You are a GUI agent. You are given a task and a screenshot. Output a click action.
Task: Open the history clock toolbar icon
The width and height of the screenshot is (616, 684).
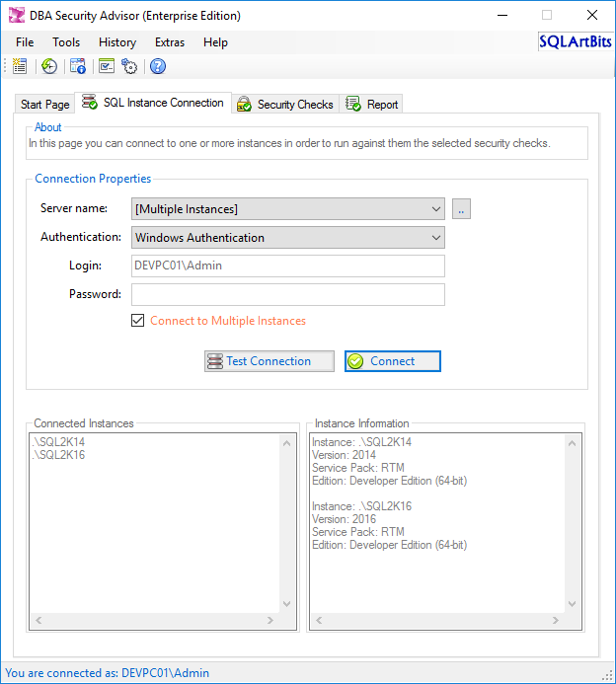point(48,66)
